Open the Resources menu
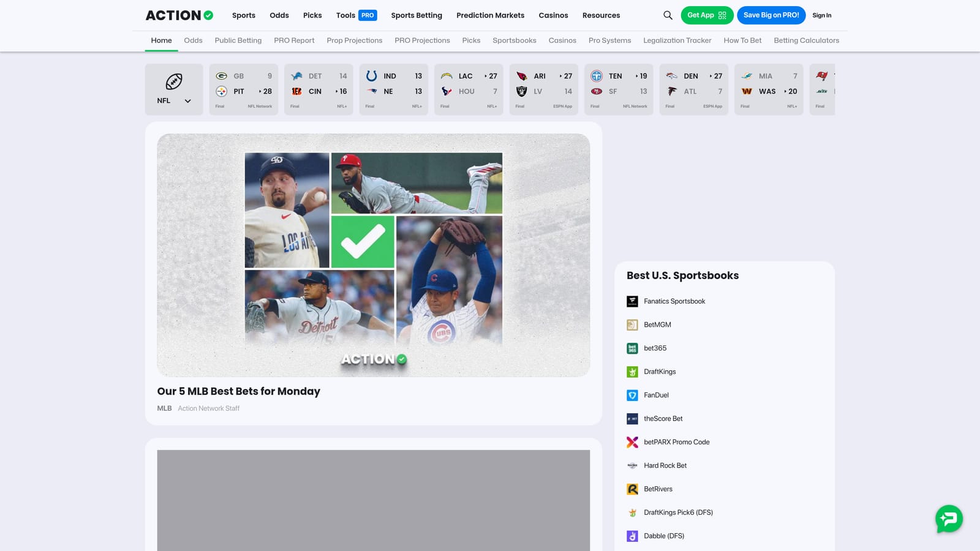 (x=601, y=15)
